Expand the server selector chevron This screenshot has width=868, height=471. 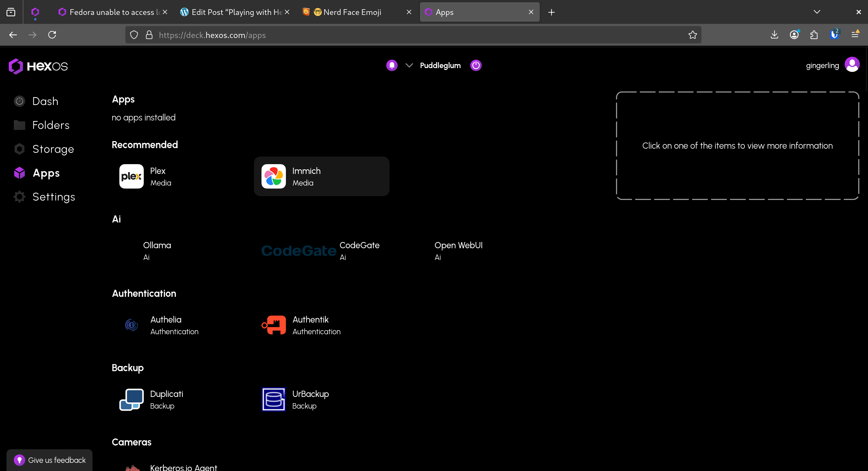[x=409, y=65]
